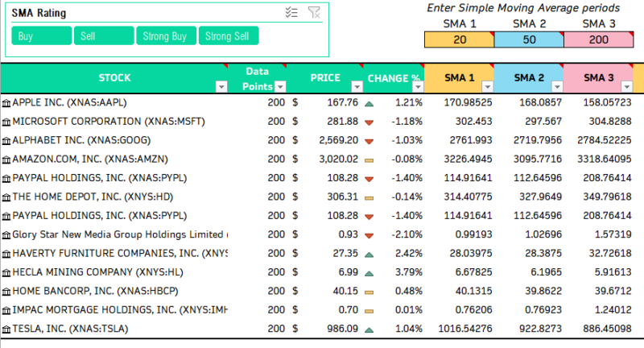Select Tesla's SMA 1 value 1016.54276

[x=459, y=329]
